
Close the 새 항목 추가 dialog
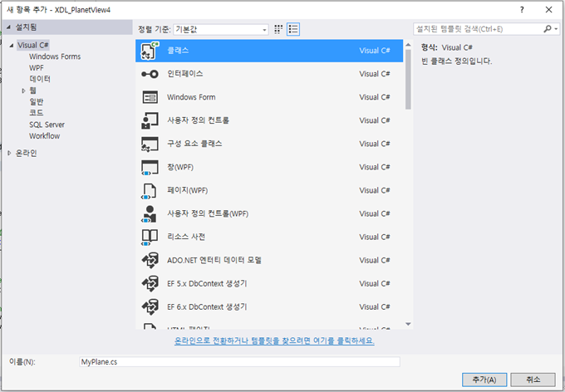pos(548,10)
